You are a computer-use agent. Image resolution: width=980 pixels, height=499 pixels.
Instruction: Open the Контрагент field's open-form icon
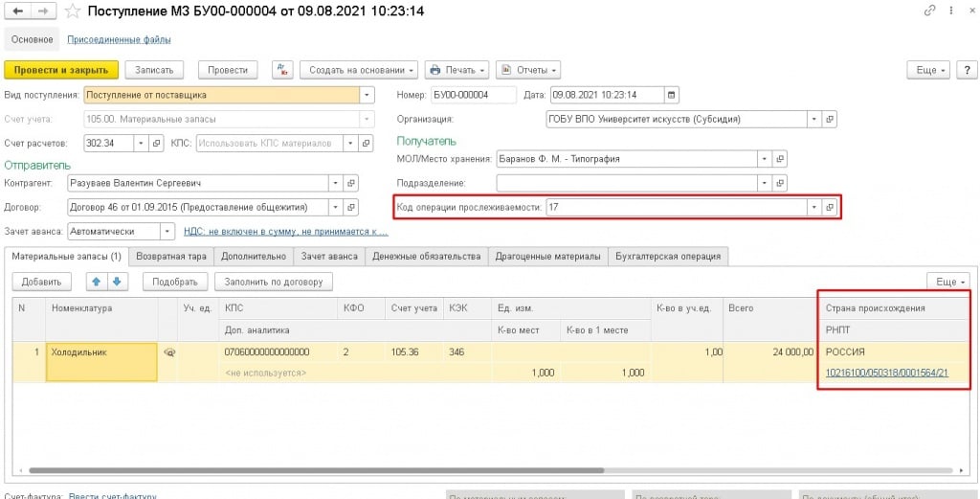coord(350,183)
